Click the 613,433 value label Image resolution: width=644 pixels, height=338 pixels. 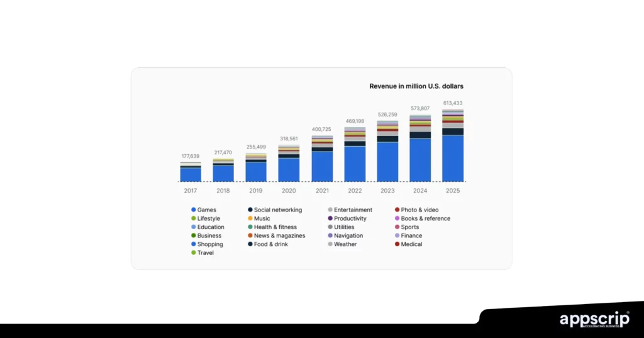click(453, 103)
